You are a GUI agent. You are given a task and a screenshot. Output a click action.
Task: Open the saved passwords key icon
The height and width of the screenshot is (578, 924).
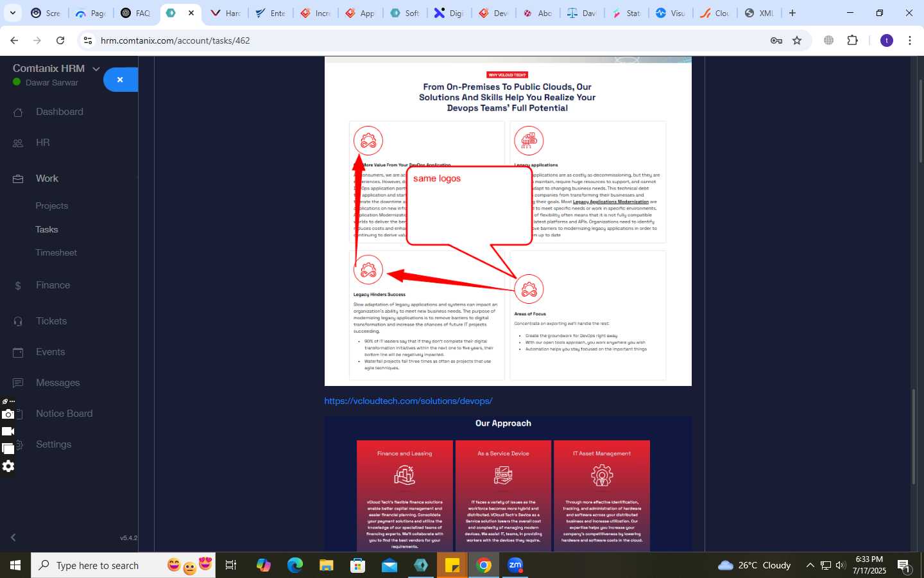[x=776, y=40]
